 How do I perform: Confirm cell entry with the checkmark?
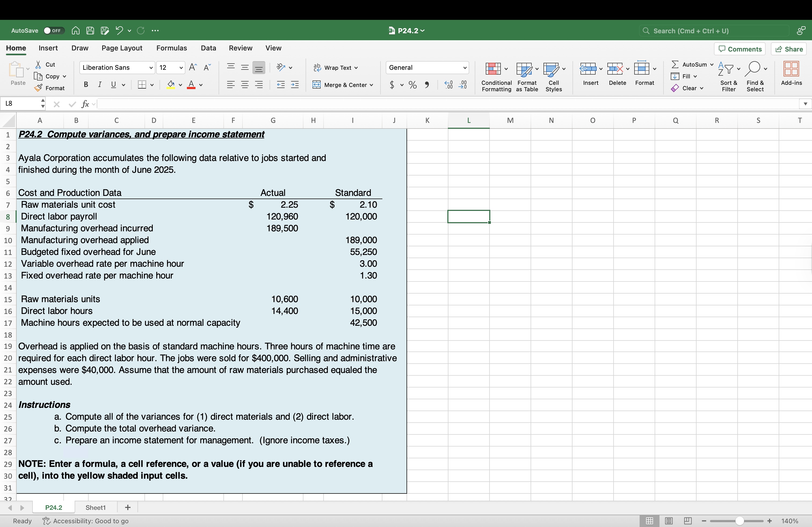(x=71, y=104)
